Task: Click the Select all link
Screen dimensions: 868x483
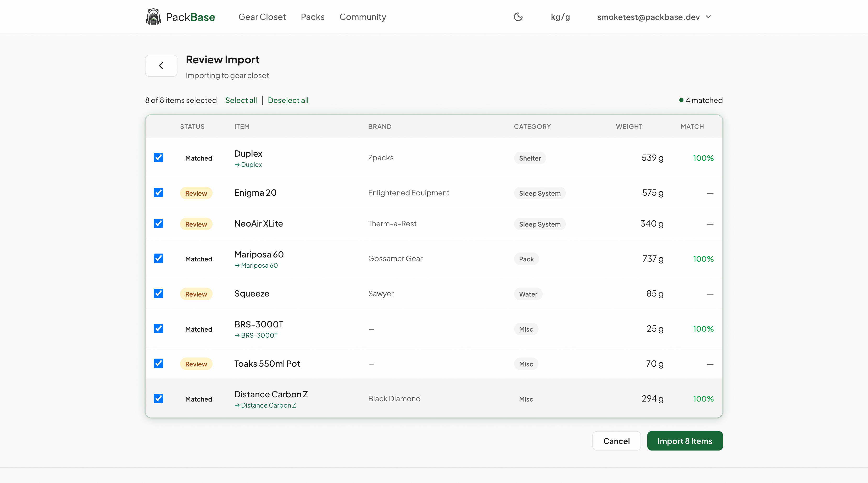Action: click(241, 100)
